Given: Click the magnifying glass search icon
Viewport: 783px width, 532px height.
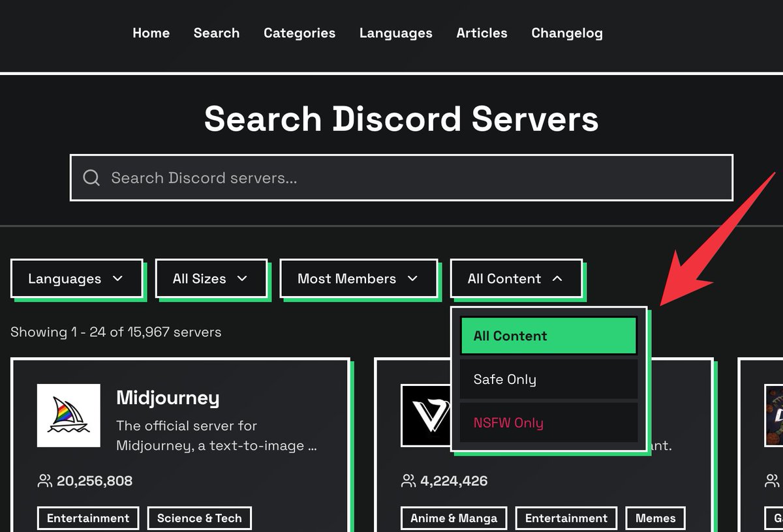Looking at the screenshot, I should 92,178.
